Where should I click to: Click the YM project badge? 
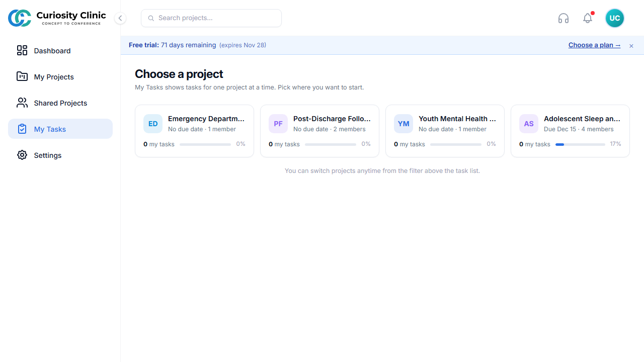point(404,124)
